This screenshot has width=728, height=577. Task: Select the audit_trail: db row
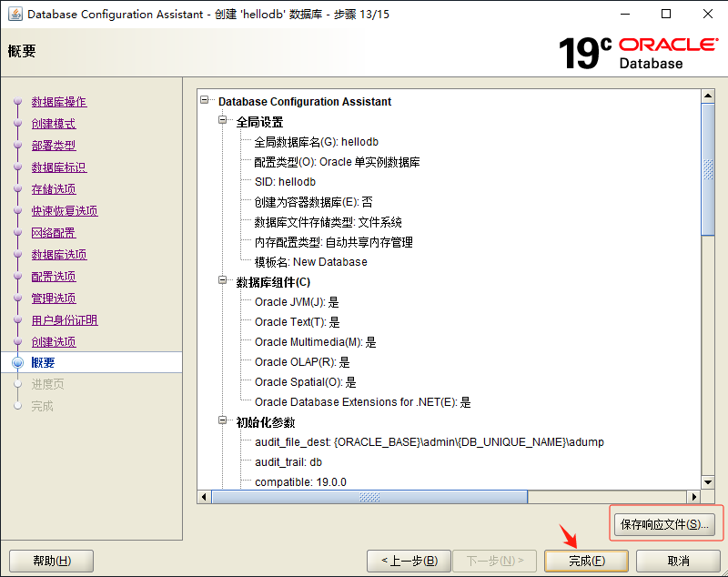(x=288, y=462)
